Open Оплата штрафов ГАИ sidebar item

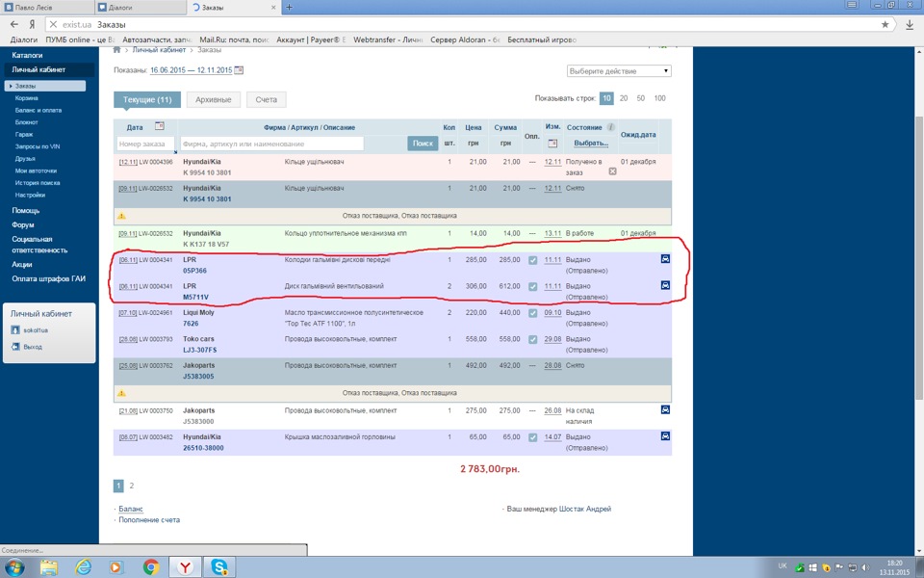tap(48, 278)
